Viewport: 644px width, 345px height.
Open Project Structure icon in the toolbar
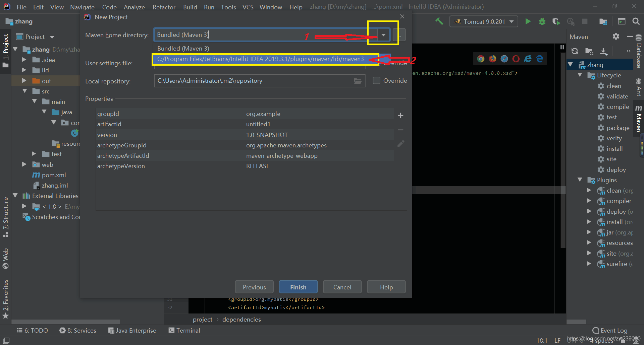click(x=603, y=22)
